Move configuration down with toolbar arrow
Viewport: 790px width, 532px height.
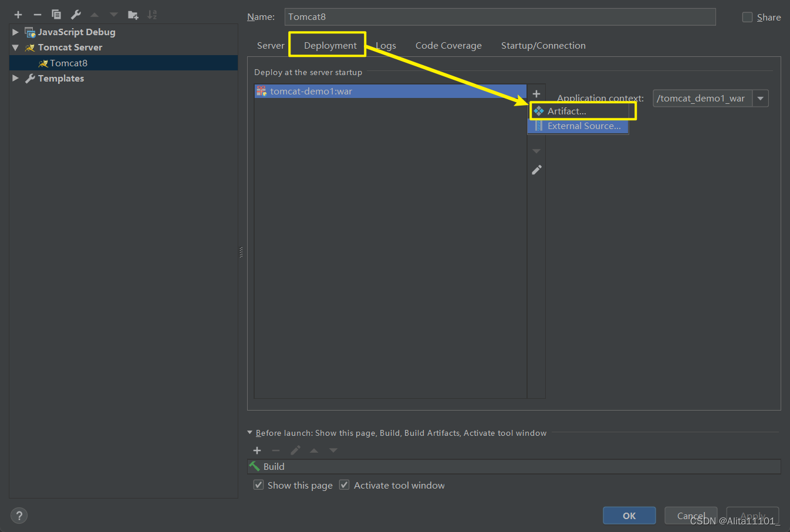[114, 15]
